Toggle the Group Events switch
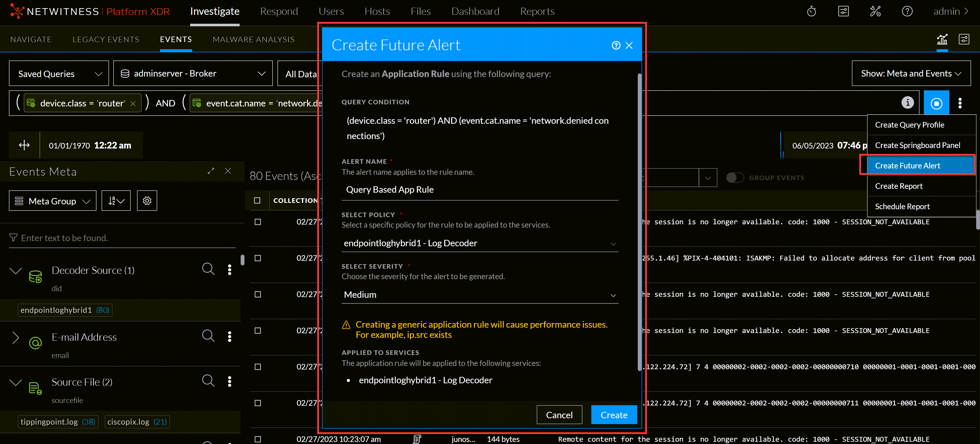This screenshot has height=444, width=980. [735, 178]
